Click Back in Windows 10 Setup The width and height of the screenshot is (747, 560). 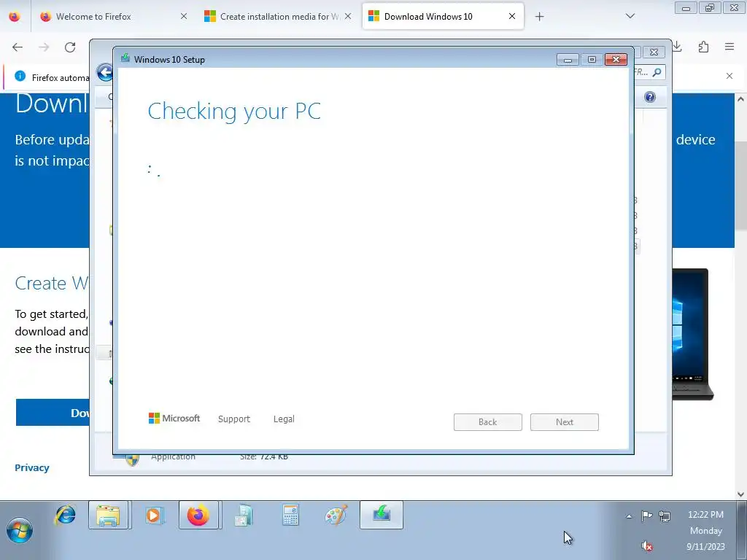point(488,422)
